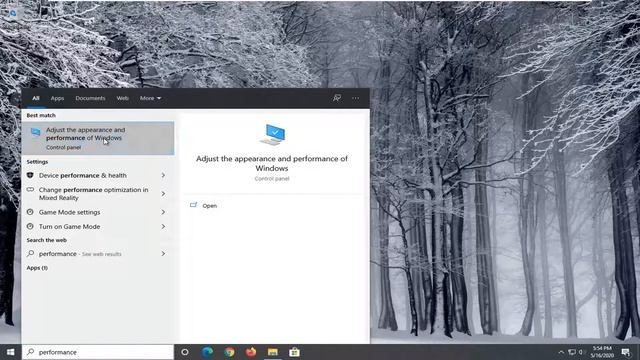Image resolution: width=640 pixels, height=360 pixels.
Task: Click the search feedback icon
Action: pos(337,98)
